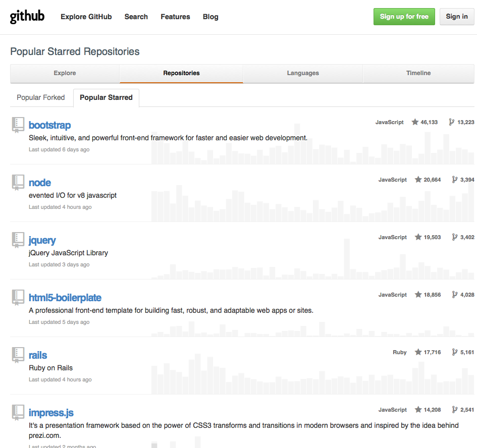Select the Popular Forked sub-tab
Screen dimensions: 477x448
41,97
